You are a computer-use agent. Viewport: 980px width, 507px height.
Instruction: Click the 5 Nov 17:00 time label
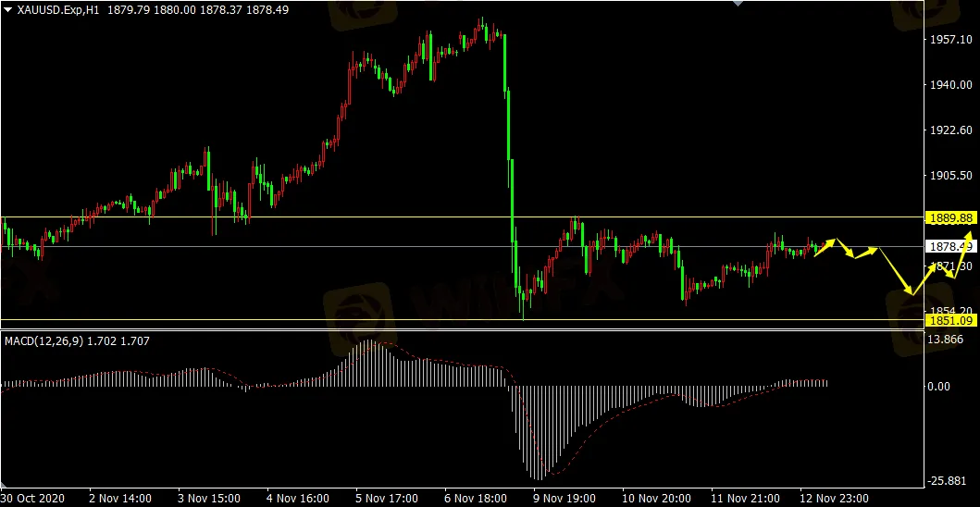point(387,499)
